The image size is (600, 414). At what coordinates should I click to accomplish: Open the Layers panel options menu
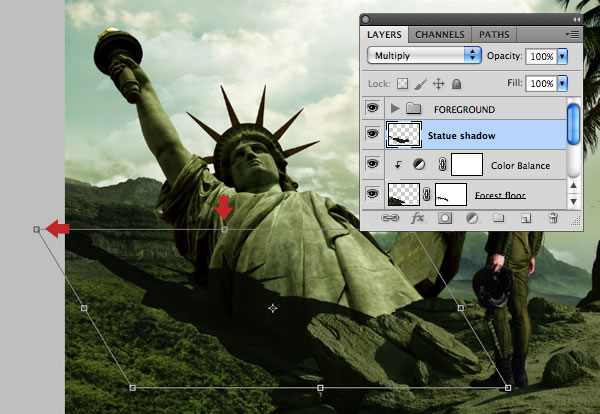pos(572,35)
